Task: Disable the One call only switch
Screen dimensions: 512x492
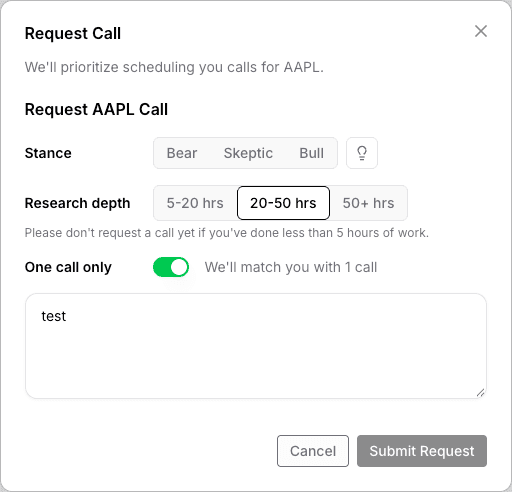Action: (171, 267)
